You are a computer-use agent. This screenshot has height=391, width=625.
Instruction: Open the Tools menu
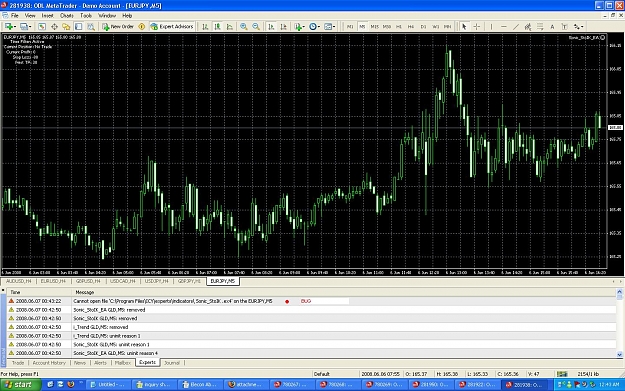[86, 16]
